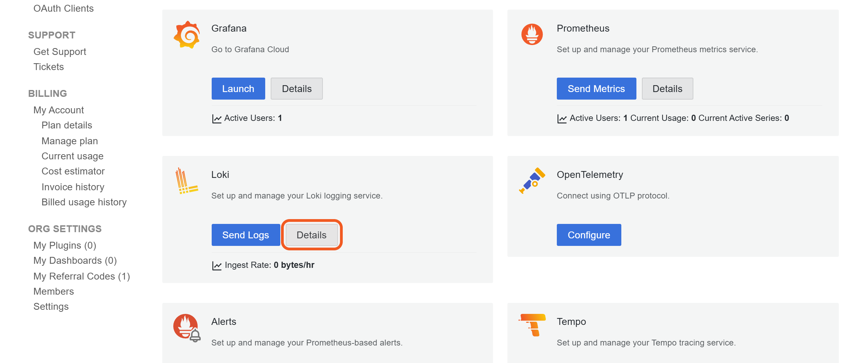Screen dimensions: 868x363
Task: Click the Loki Ingest Rate chart icon
Action: (217, 265)
